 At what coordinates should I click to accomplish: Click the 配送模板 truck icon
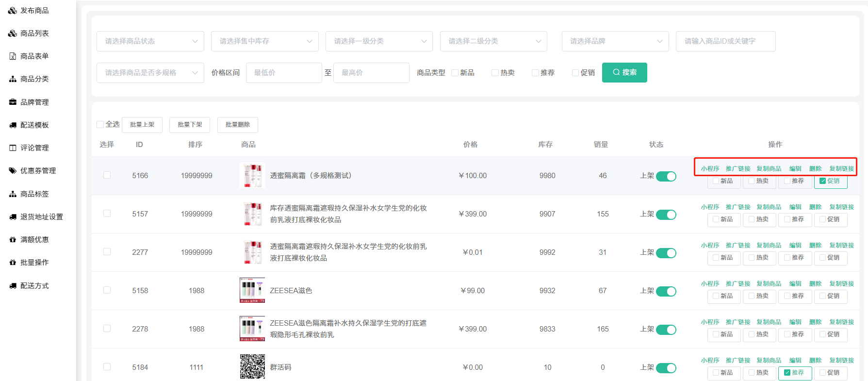pos(13,125)
